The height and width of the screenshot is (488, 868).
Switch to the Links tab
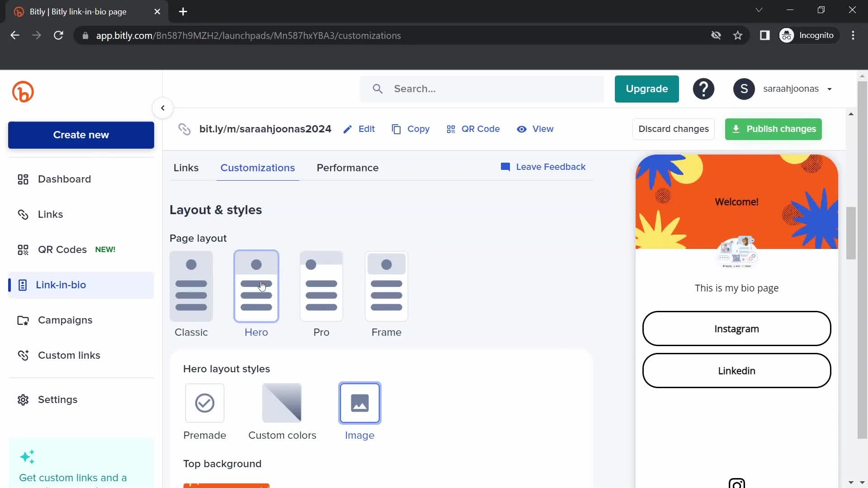pos(186,168)
